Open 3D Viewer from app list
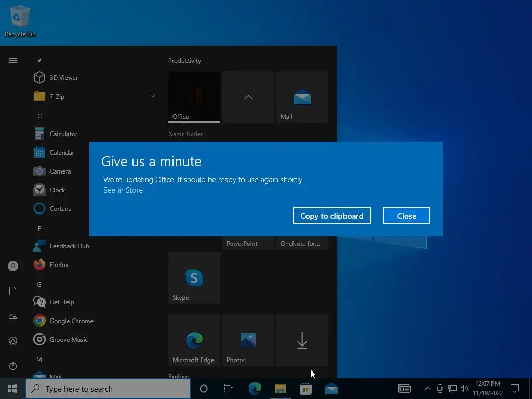This screenshot has height=399, width=532. click(x=95, y=78)
